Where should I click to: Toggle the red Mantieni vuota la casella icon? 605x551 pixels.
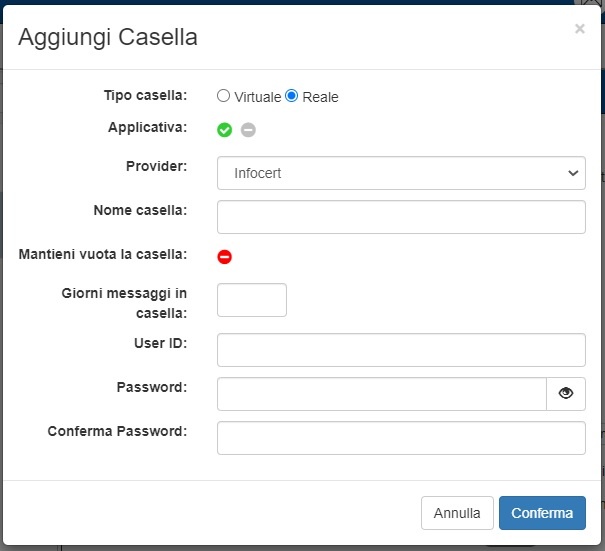click(x=225, y=257)
